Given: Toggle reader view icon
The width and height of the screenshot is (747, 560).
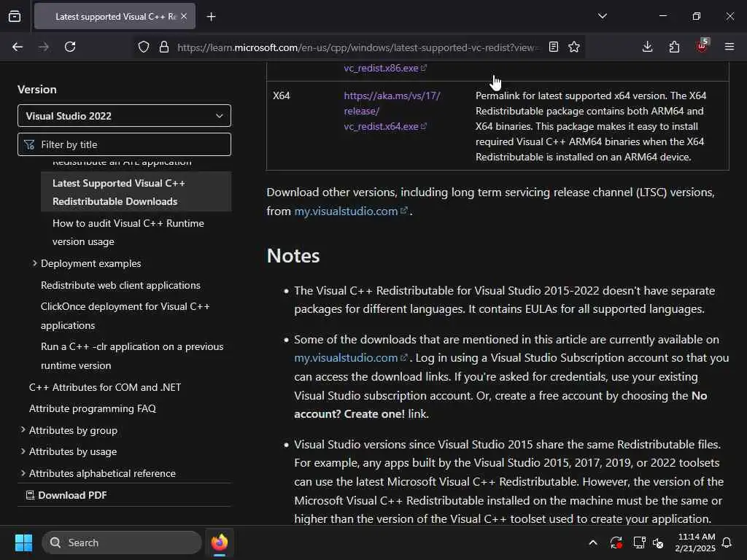Looking at the screenshot, I should pos(553,47).
